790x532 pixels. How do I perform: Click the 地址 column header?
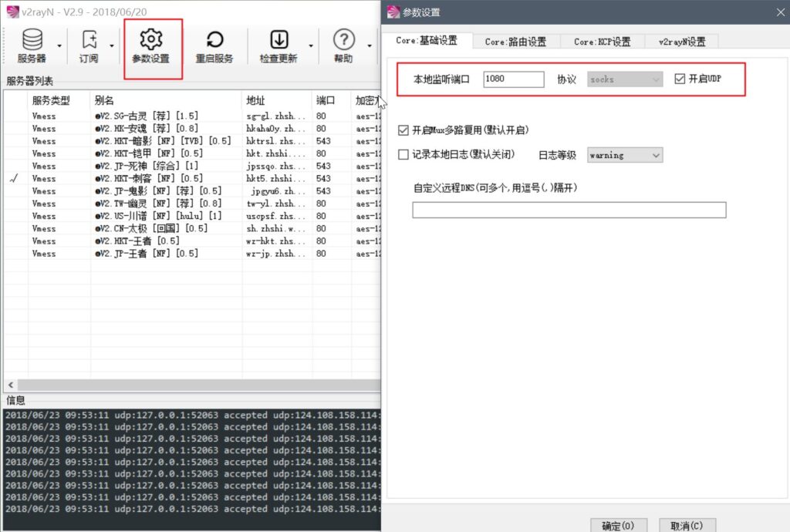[x=277, y=100]
